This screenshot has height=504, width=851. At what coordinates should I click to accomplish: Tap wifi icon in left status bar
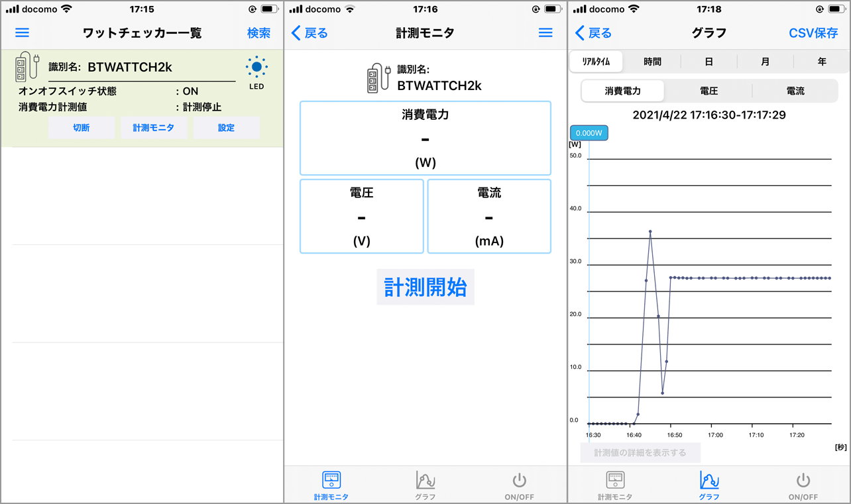[x=66, y=9]
